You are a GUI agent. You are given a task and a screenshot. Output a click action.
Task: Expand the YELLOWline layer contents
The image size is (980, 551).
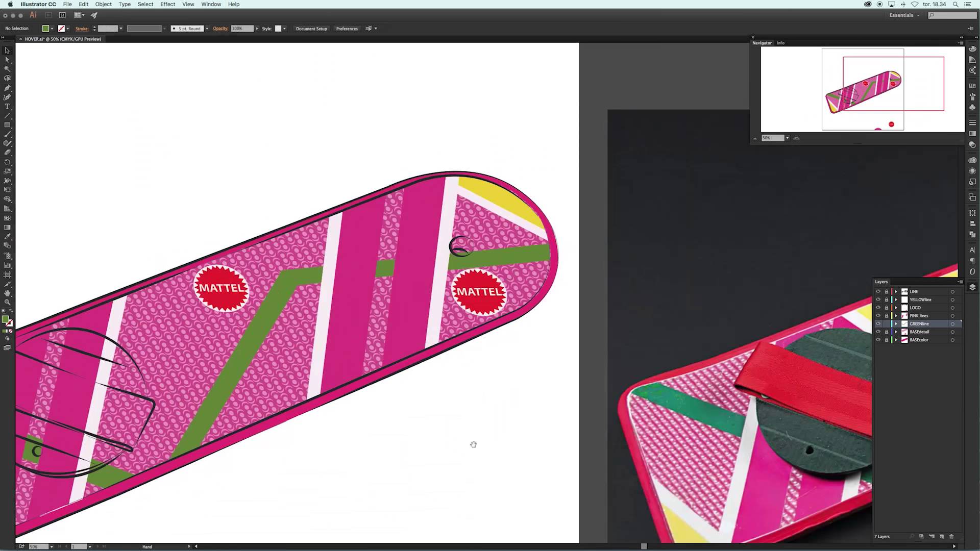[x=896, y=300]
